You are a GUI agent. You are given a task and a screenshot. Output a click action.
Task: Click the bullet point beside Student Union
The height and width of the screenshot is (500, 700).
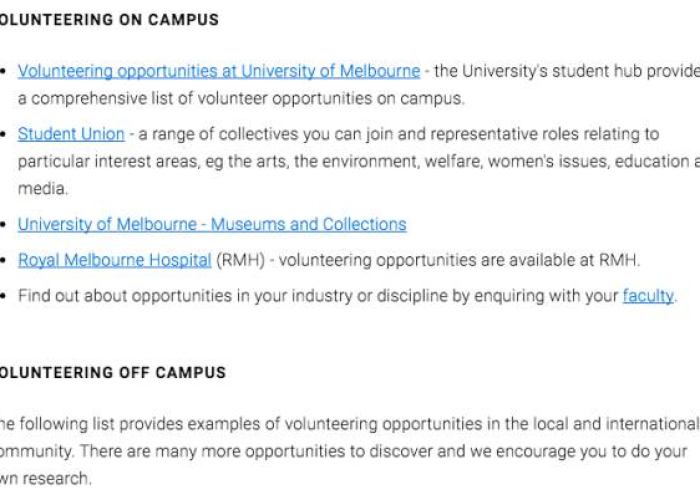pos(3,134)
